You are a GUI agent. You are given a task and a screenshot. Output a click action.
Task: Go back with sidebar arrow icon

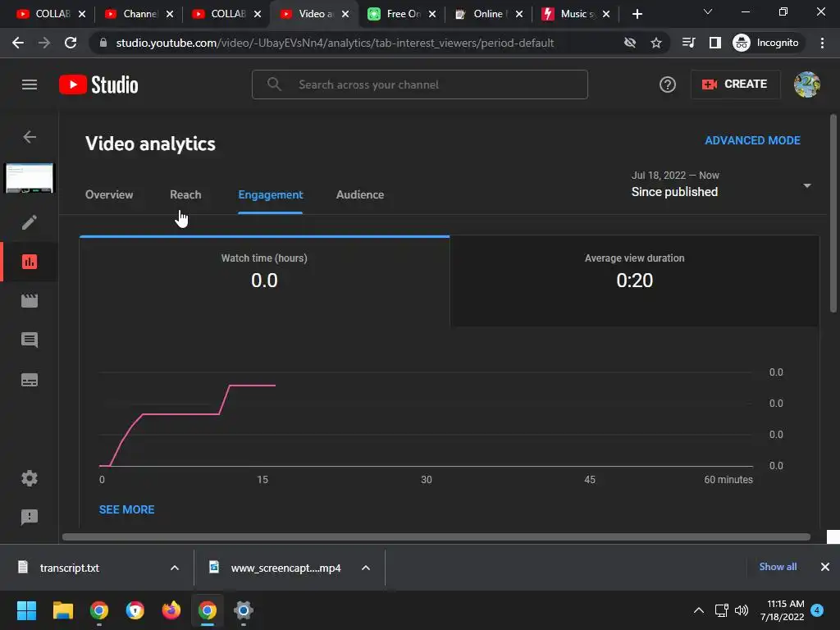(x=30, y=137)
